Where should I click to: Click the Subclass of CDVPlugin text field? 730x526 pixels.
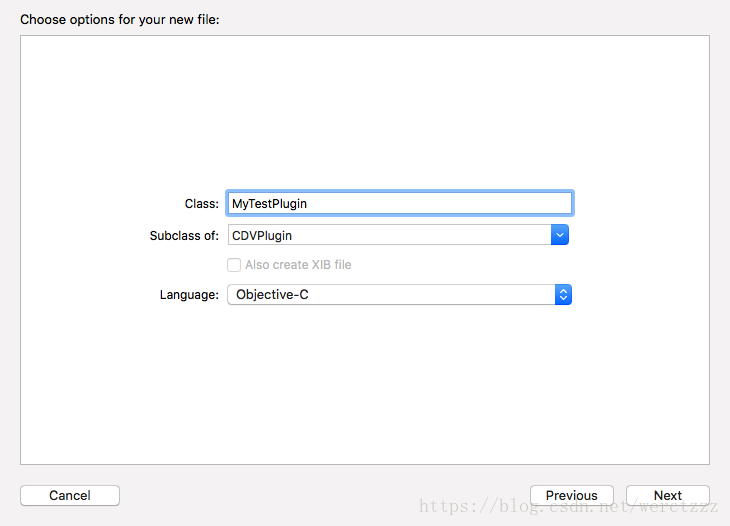pyautogui.click(x=390, y=235)
